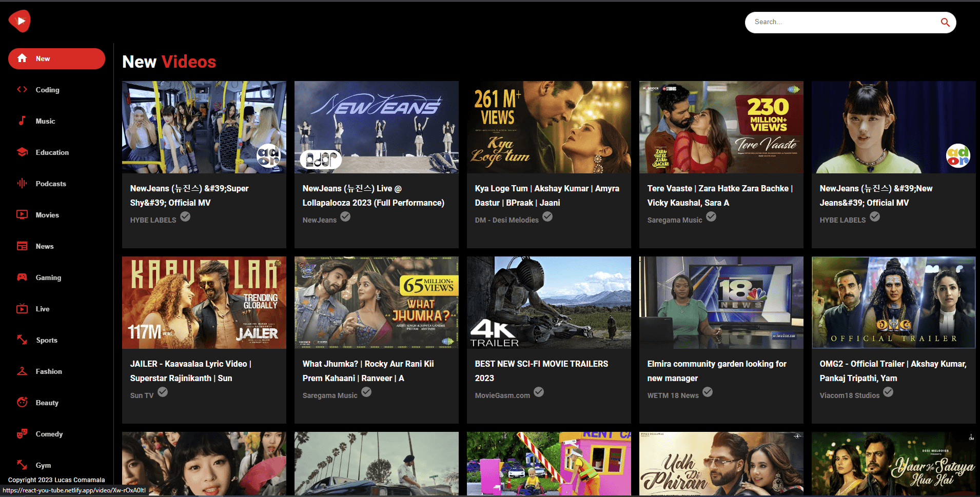Click the Beauty face icon

pos(22,403)
